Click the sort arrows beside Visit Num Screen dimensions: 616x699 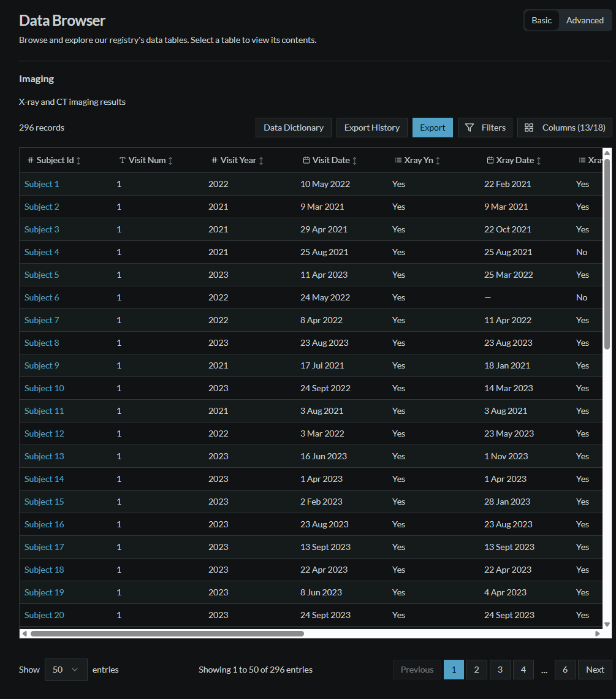click(171, 160)
